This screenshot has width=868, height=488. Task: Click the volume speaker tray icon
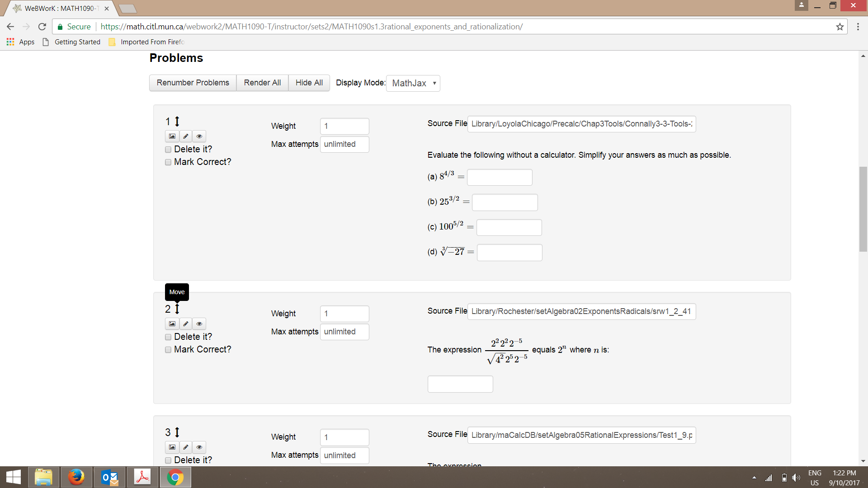coord(796,478)
